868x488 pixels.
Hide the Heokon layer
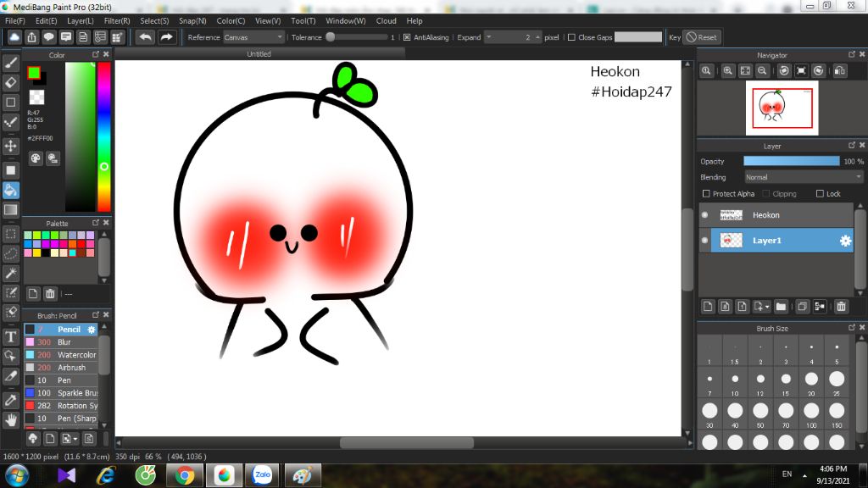[x=704, y=214]
